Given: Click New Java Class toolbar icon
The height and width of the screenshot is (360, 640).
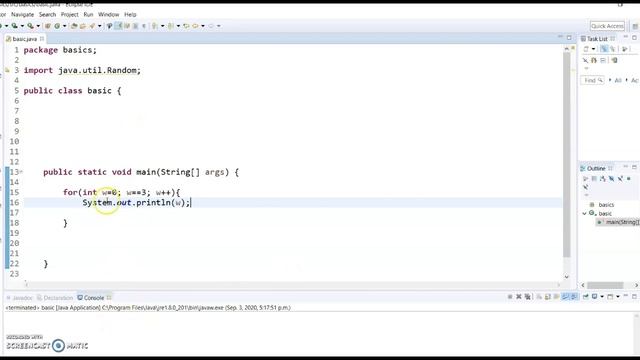Looking at the screenshot, I should tap(57, 26).
